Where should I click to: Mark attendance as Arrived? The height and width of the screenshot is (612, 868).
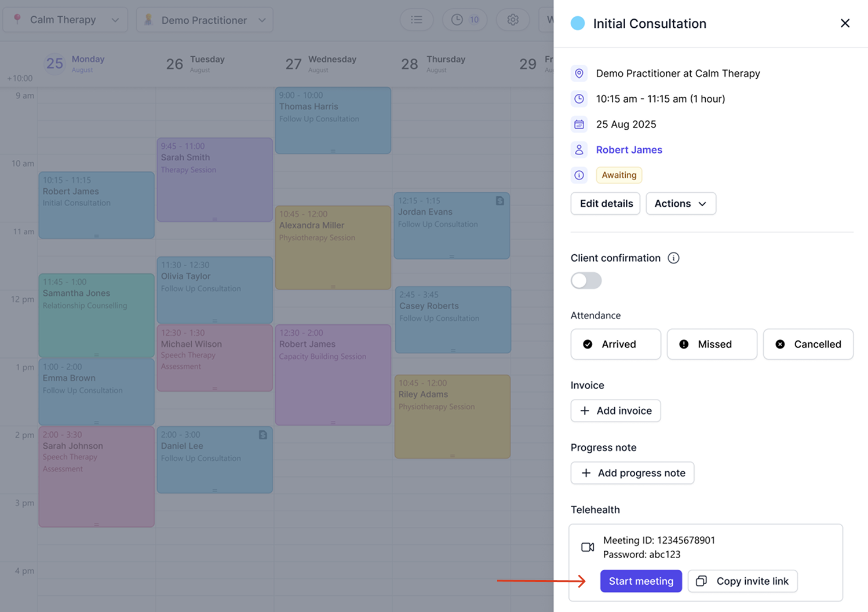(615, 345)
